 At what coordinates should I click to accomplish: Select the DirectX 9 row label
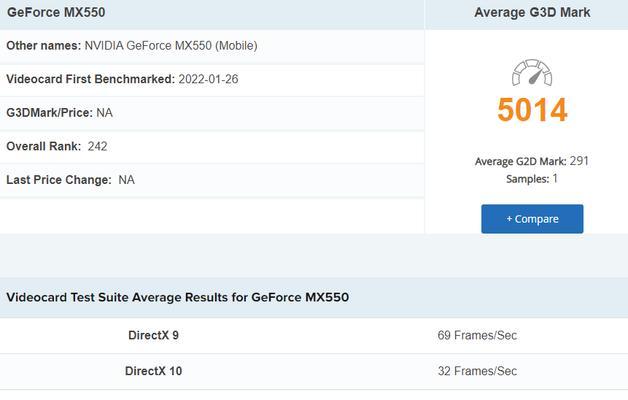tap(153, 336)
